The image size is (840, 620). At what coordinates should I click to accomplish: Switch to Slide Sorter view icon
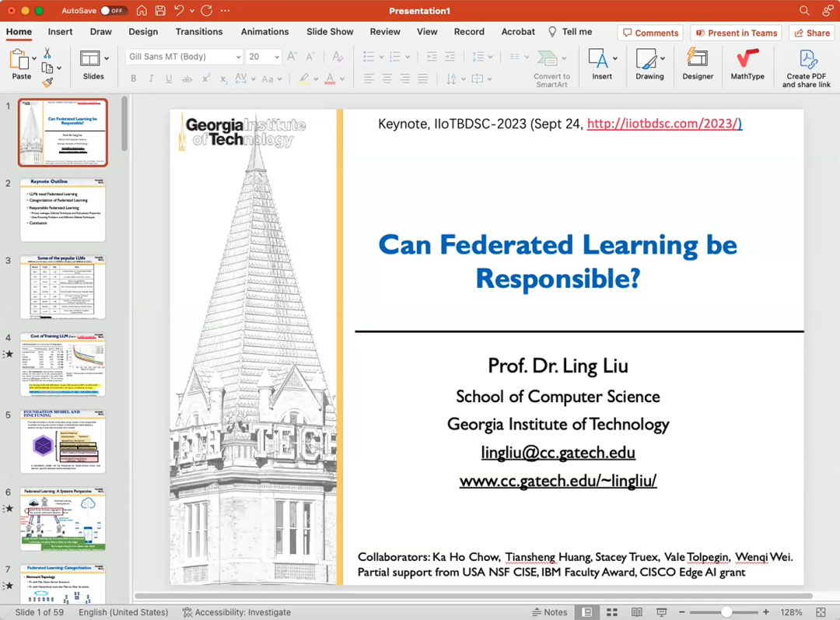612,612
